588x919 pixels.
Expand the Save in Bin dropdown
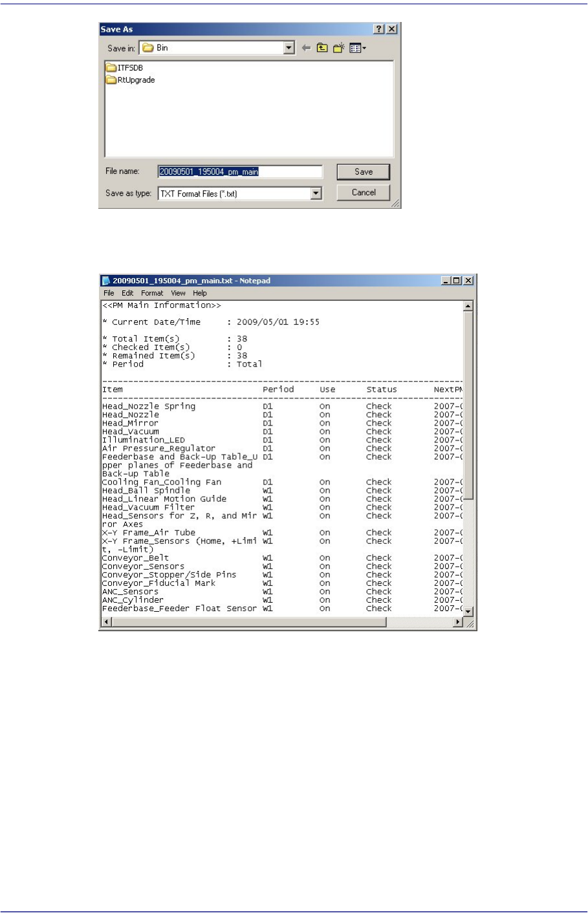coord(289,48)
